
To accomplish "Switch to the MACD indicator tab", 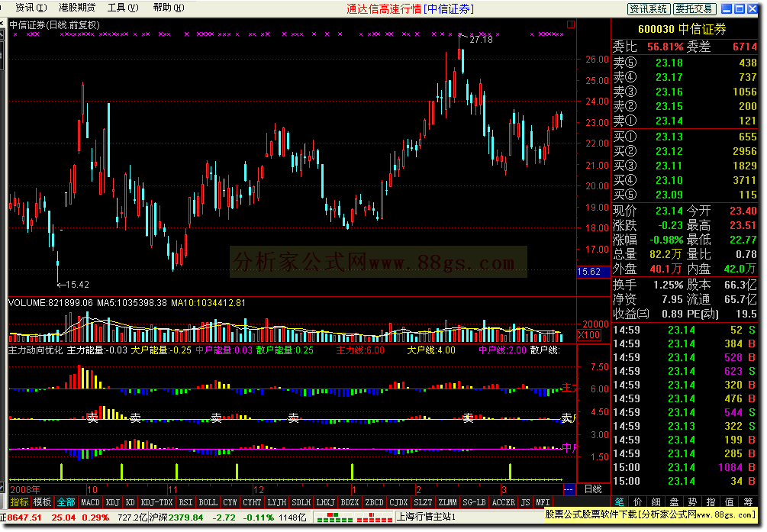I will tap(91, 502).
